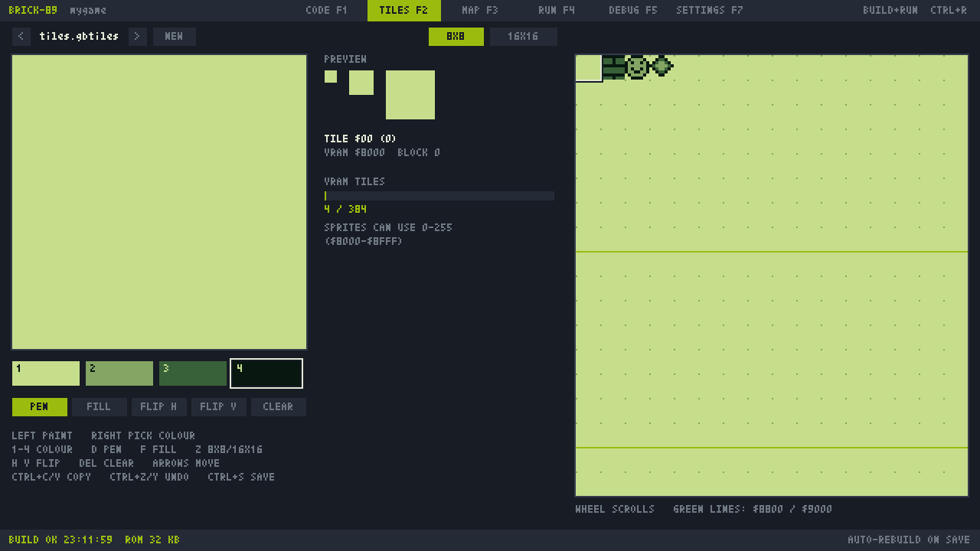Go to the DEBUG F5 tab
980x551 pixels.
(633, 10)
